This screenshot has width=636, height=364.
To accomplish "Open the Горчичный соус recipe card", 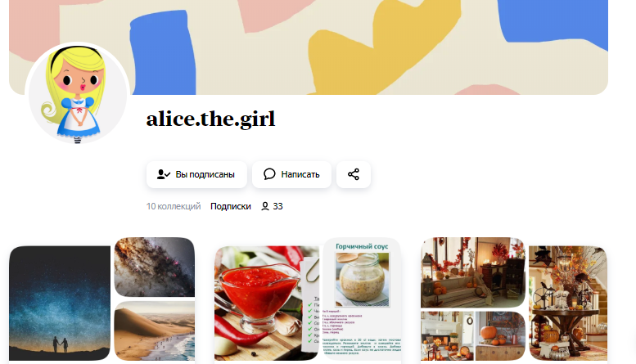I will click(x=362, y=299).
